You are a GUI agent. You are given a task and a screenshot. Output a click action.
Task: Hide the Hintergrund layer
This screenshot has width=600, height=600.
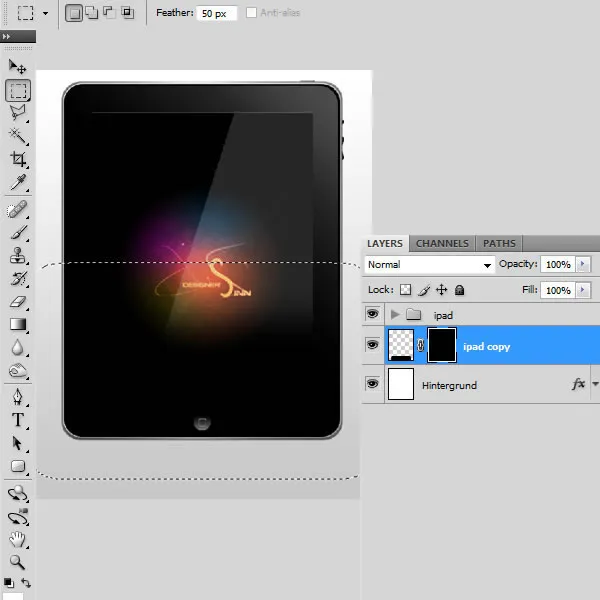tap(372, 383)
